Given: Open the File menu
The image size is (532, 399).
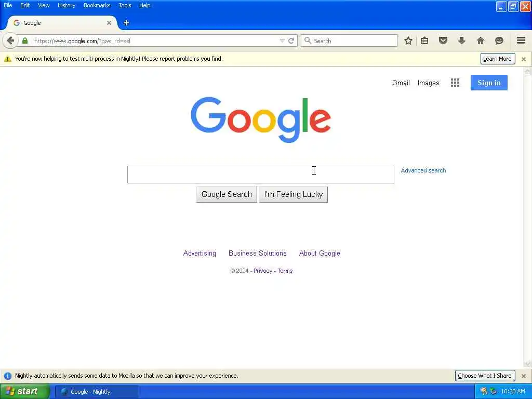Looking at the screenshot, I should [x=8, y=5].
